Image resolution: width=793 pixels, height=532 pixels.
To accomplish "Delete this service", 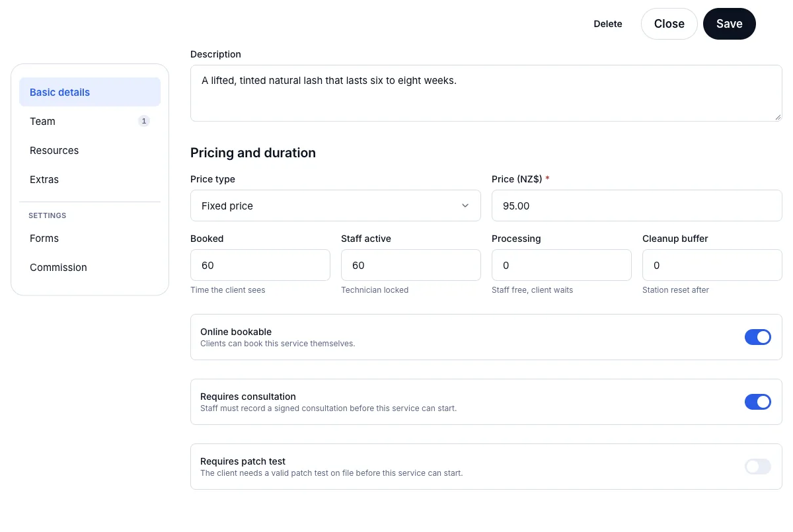I will (608, 24).
